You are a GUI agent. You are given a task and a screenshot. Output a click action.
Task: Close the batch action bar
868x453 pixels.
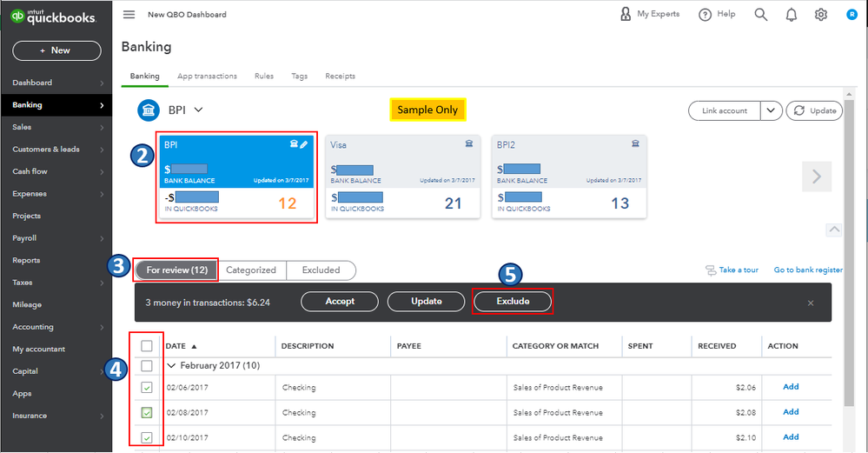(811, 303)
